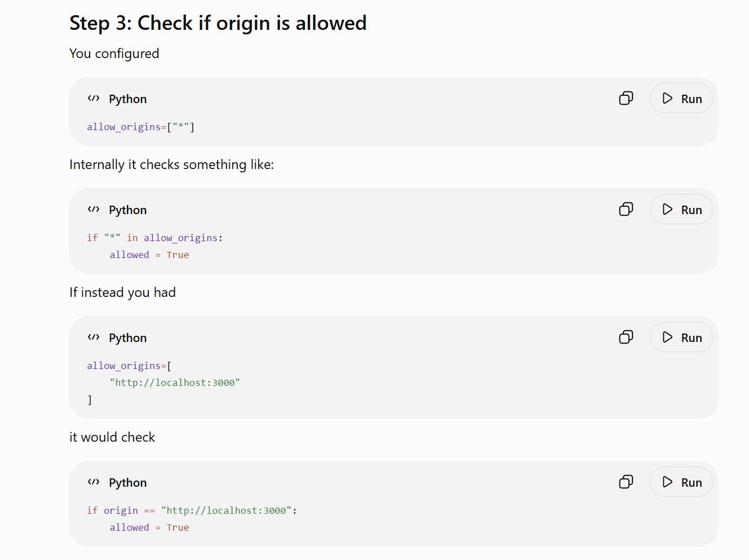Click the heading 'Step 3: Check if origin is allowed'
The width and height of the screenshot is (749, 560).
point(218,23)
